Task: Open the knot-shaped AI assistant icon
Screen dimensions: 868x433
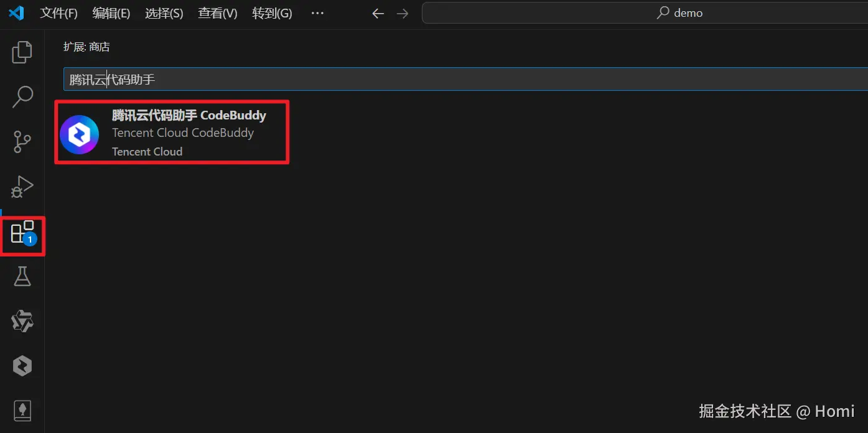Action: [22, 322]
